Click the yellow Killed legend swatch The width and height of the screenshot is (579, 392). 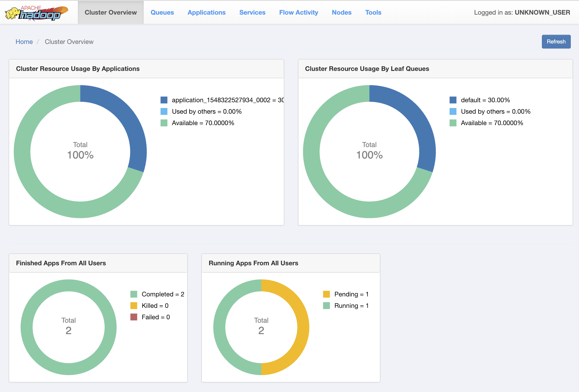134,306
